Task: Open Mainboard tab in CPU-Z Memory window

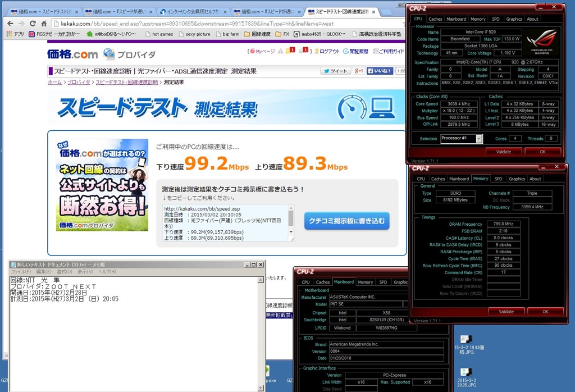Action: [459, 179]
